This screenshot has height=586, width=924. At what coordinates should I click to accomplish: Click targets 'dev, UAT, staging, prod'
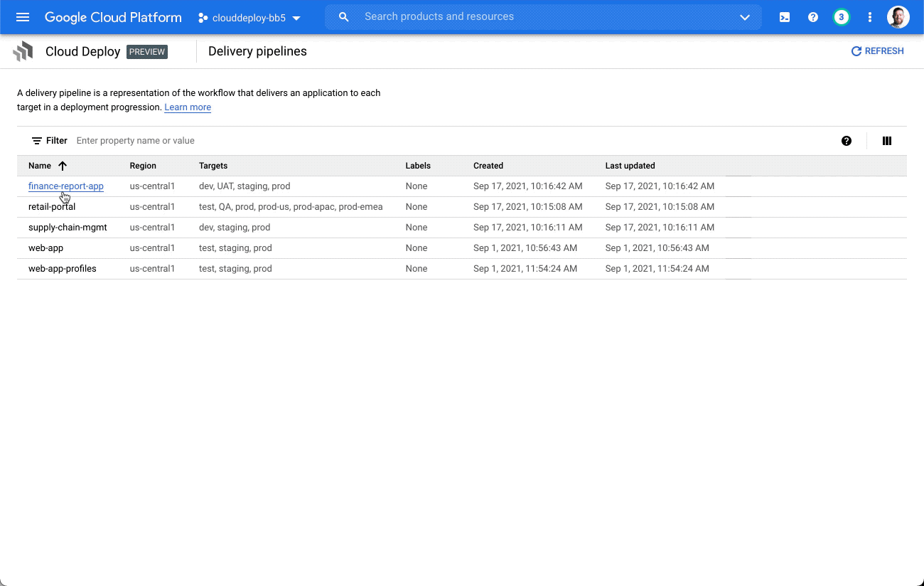click(245, 186)
